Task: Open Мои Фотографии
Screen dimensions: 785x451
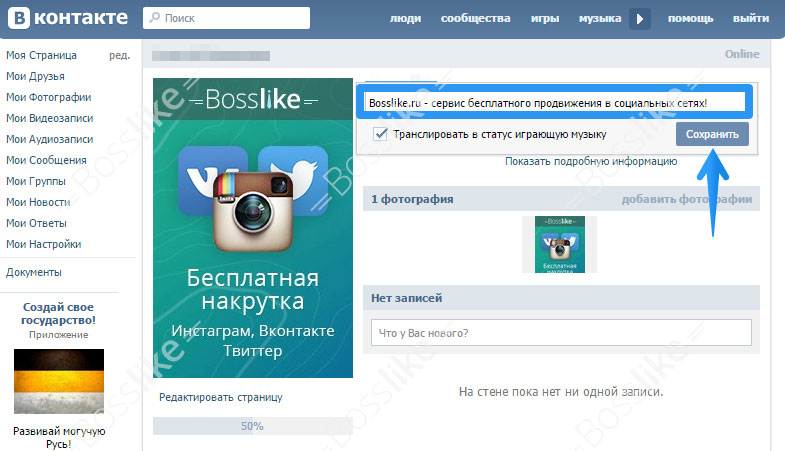Action: (x=49, y=97)
